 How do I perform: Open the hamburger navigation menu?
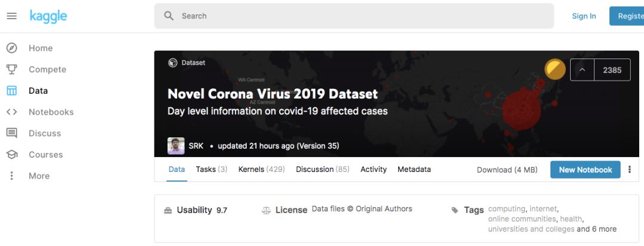click(x=11, y=16)
